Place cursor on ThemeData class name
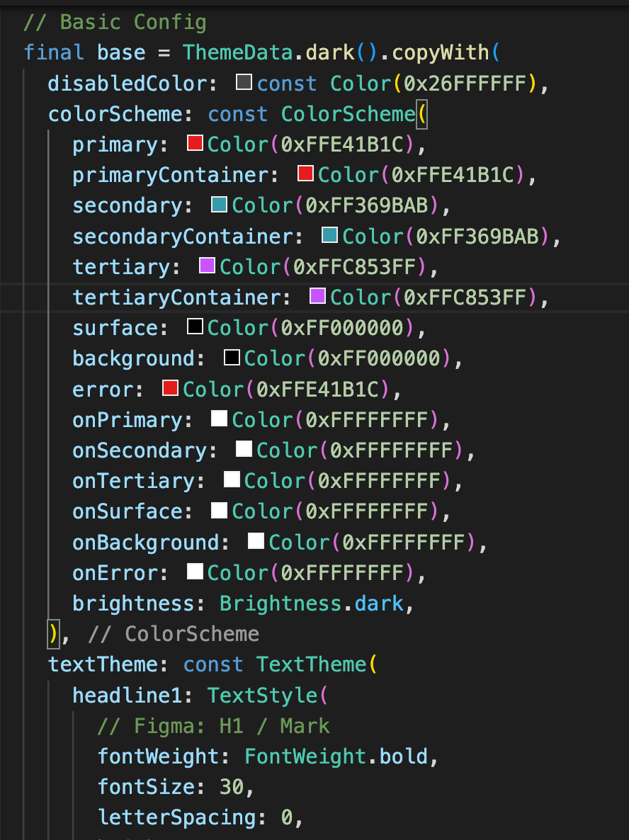The height and width of the screenshot is (840, 629). point(237,52)
